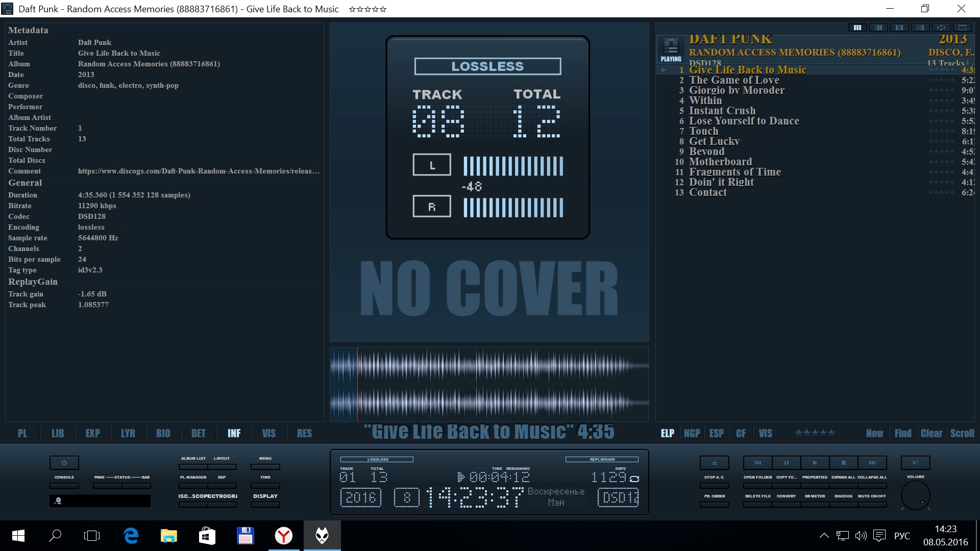Click the Clear button under playlist
Viewport: 980px width, 551px height.
(932, 433)
